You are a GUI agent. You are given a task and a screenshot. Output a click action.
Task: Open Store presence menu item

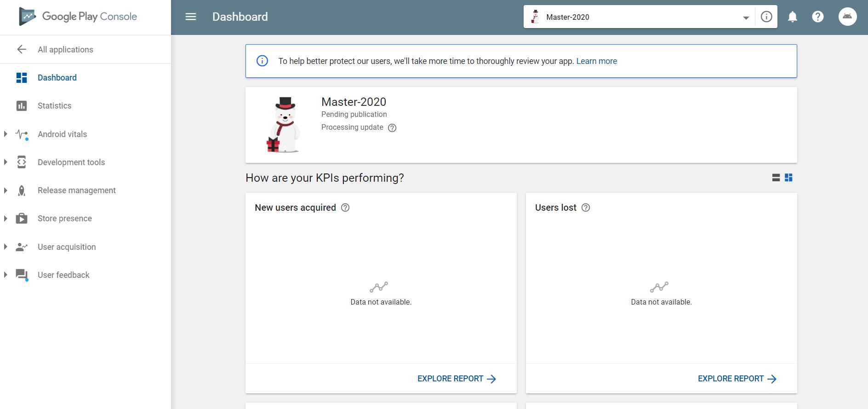point(64,219)
